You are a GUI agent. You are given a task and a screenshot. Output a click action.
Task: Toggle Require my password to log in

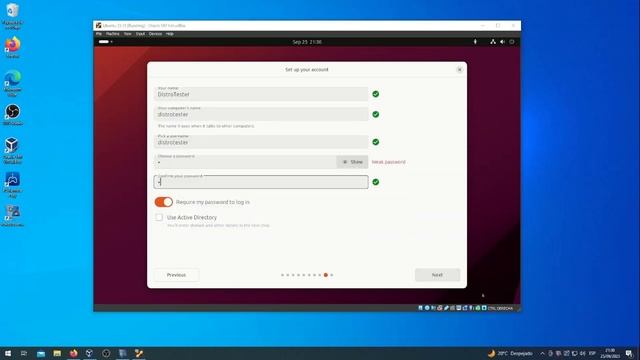tap(164, 202)
